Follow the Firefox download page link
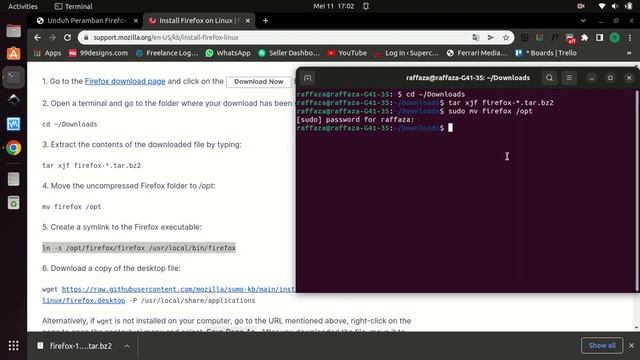This screenshot has width=640, height=360. (x=125, y=81)
